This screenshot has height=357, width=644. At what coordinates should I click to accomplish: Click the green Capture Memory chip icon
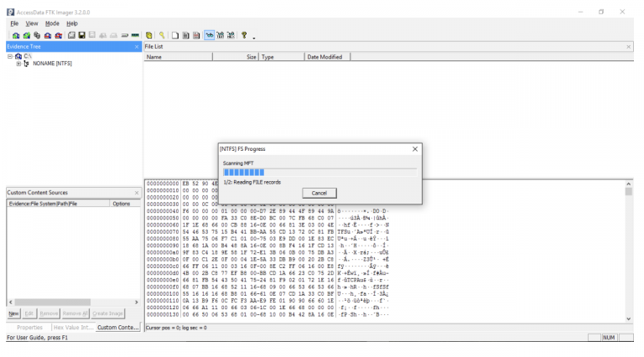pyautogui.click(x=135, y=35)
